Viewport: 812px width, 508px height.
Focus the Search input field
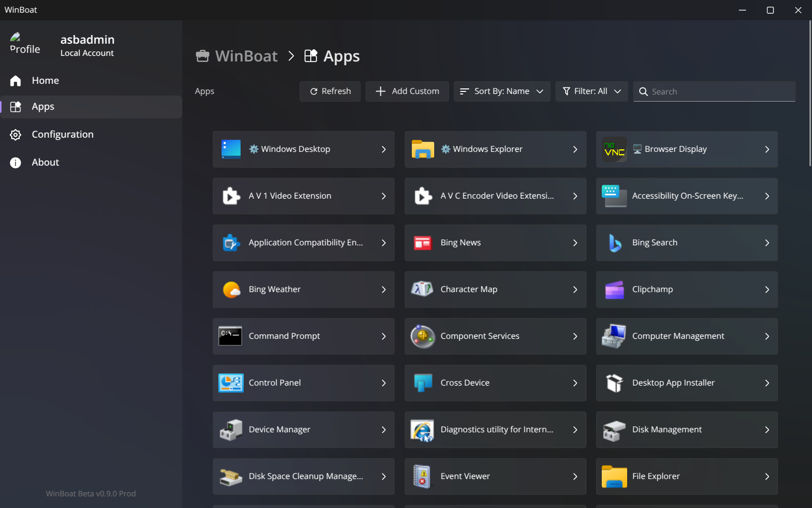(714, 91)
